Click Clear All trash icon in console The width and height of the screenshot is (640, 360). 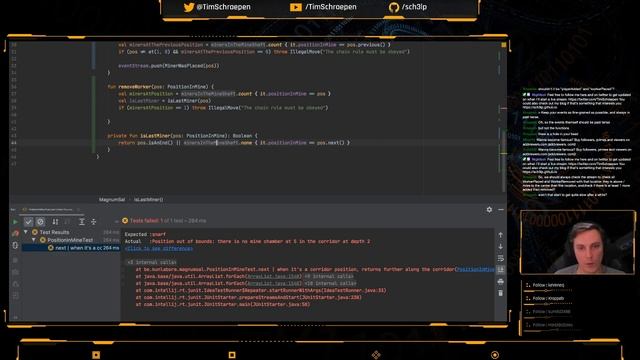pyautogui.click(x=501, y=293)
